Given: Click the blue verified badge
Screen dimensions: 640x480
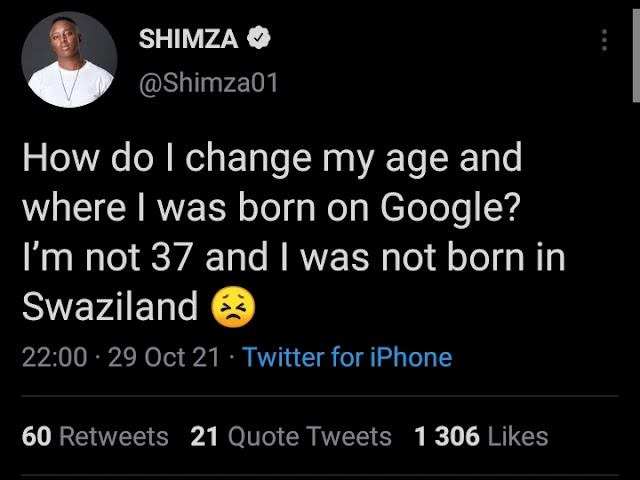Looking at the screenshot, I should [258, 39].
